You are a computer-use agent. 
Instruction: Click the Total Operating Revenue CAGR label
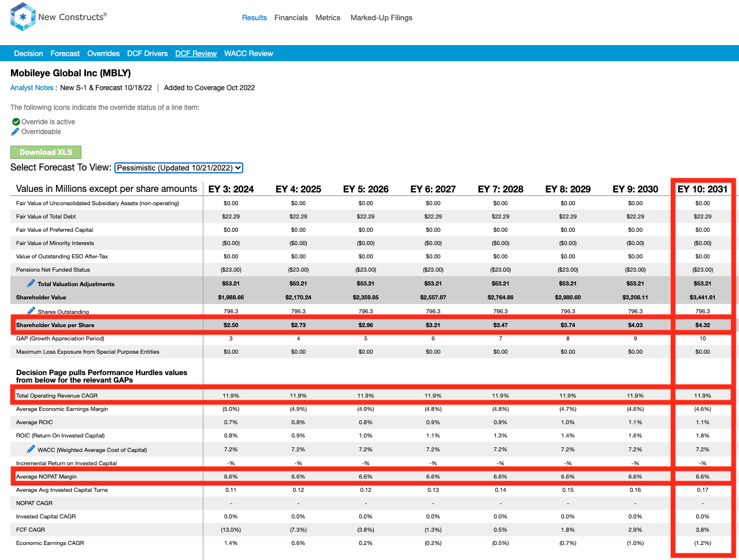pyautogui.click(x=57, y=396)
